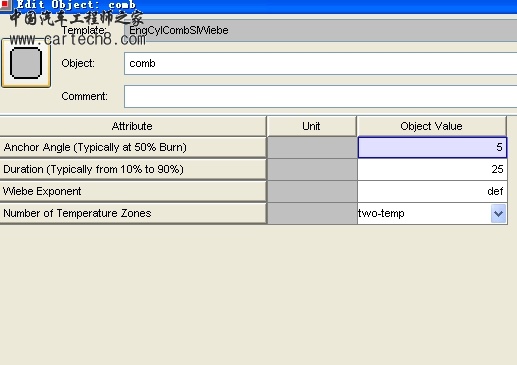Viewport: 517px width, 365px height.
Task: Select the Wiebe Exponent row label
Action: 132,191
